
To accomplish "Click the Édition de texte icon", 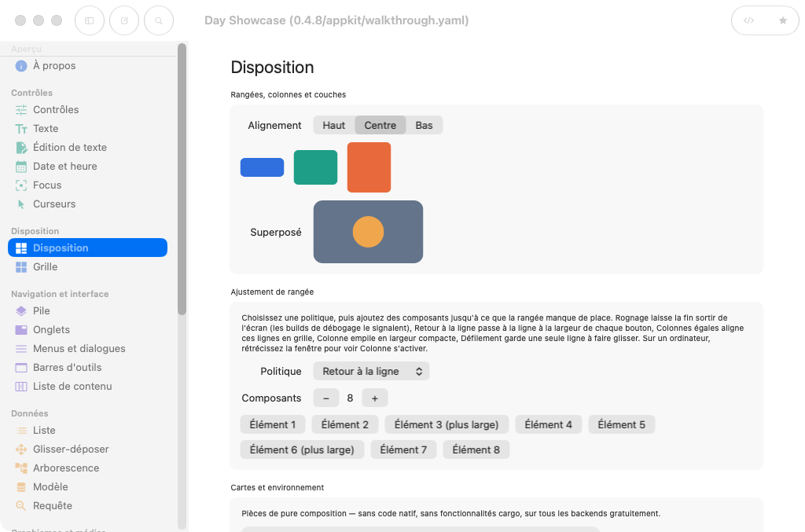I will click(21, 148).
